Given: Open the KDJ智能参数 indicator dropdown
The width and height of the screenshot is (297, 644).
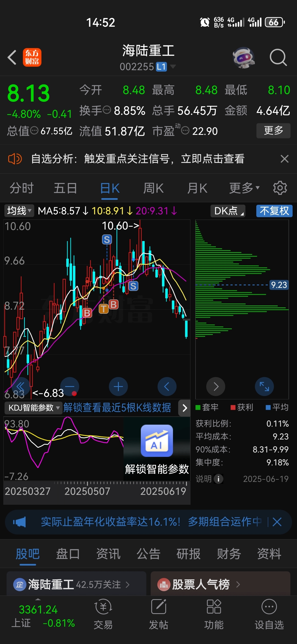Looking at the screenshot, I should (33, 408).
